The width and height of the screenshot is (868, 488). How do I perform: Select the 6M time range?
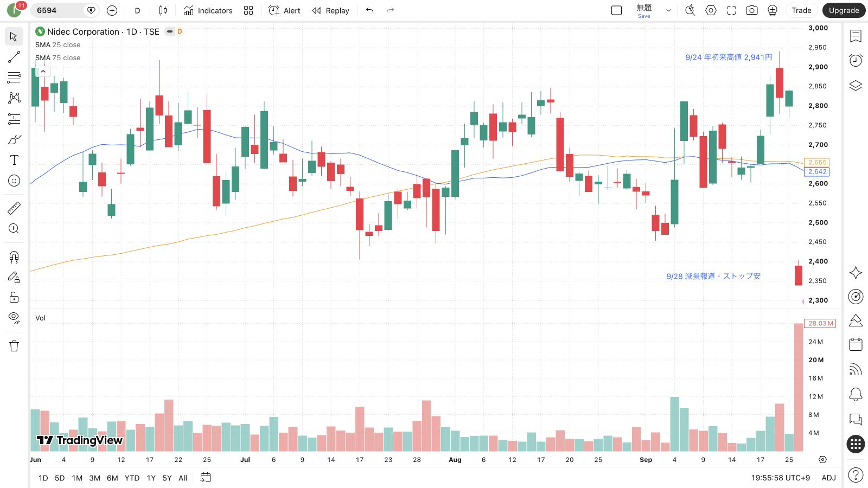(x=112, y=478)
